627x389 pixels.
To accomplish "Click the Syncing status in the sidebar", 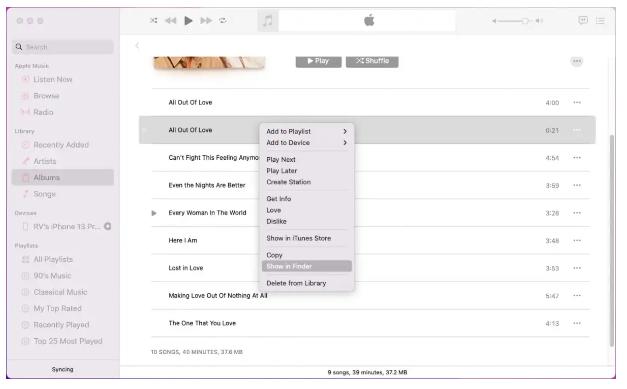I will point(62,369).
